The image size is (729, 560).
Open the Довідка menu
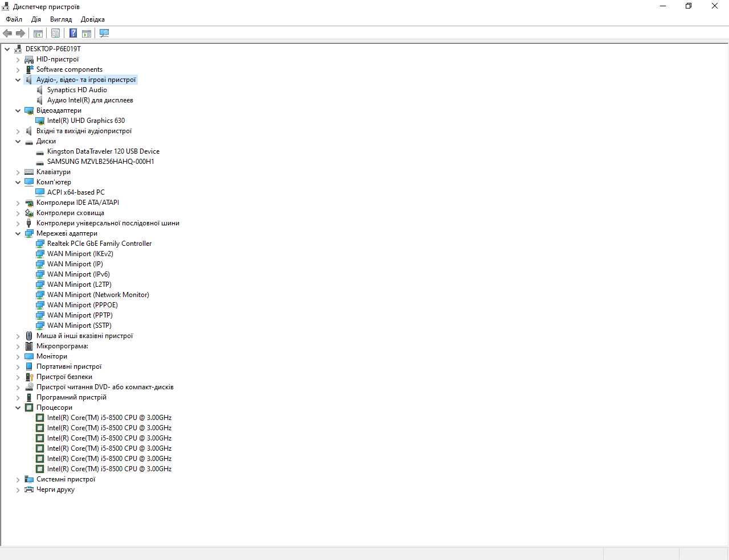tap(93, 19)
